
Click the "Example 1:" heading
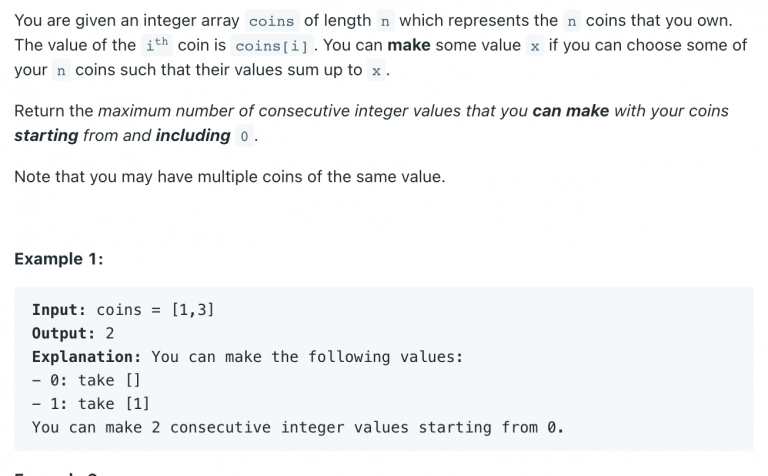click(x=59, y=259)
